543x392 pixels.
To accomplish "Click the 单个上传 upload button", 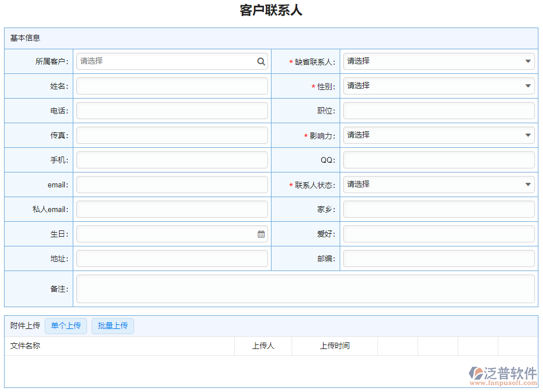I will tap(65, 326).
